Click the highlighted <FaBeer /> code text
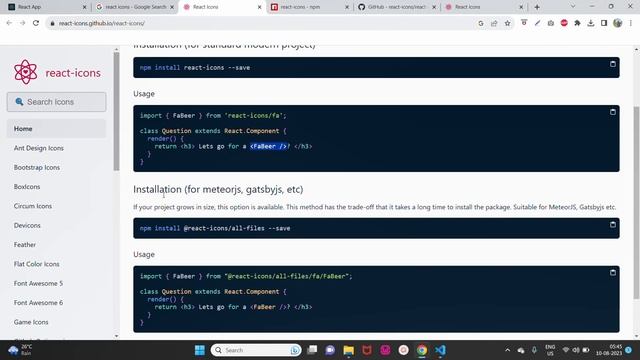 click(x=269, y=146)
